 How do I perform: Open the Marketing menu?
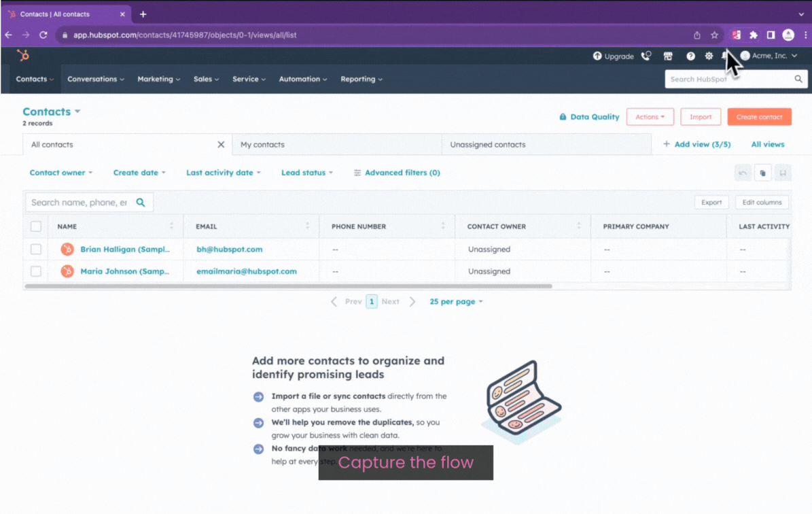pos(158,79)
